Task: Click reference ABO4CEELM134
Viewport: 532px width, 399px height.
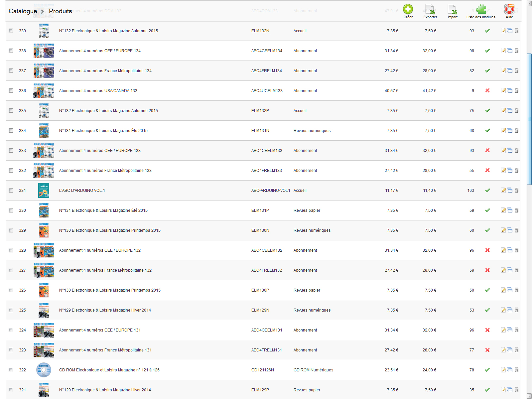Action: click(x=267, y=51)
